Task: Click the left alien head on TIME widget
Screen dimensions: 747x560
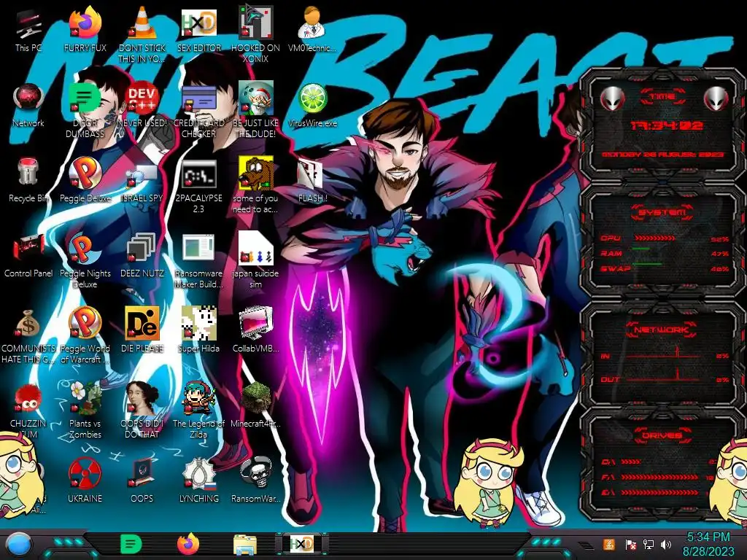Action: point(613,99)
